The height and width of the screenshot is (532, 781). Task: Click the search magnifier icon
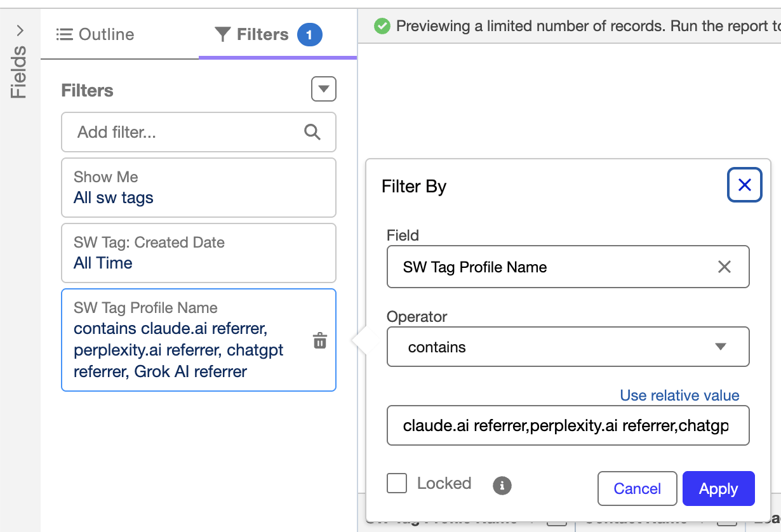point(312,132)
